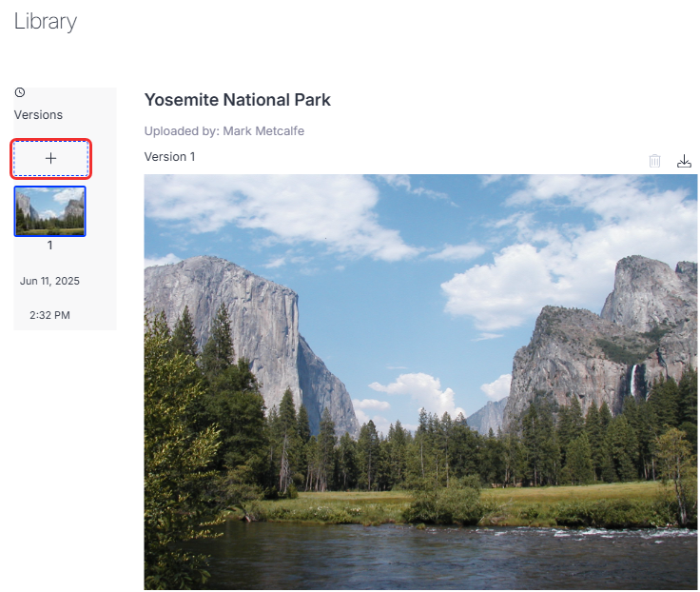Add a new version with the plus button
Screen dimensions: 700x592
tap(51, 159)
